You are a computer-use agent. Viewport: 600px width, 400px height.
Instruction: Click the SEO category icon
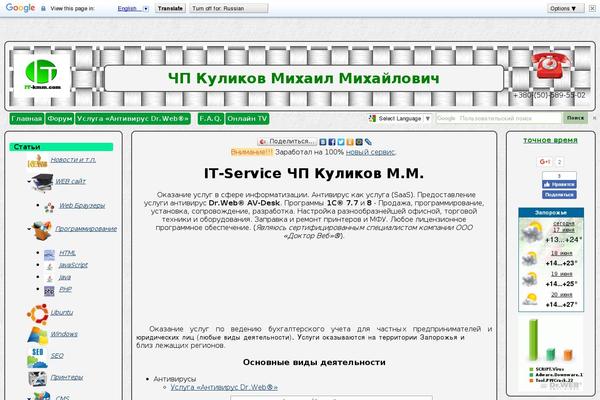pos(38,357)
